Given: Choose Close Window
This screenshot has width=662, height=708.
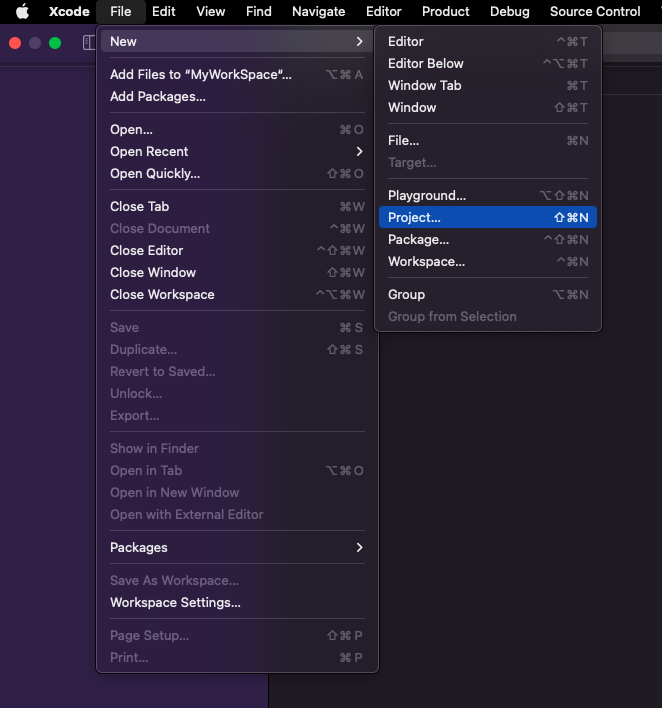Looking at the screenshot, I should pos(237,273).
